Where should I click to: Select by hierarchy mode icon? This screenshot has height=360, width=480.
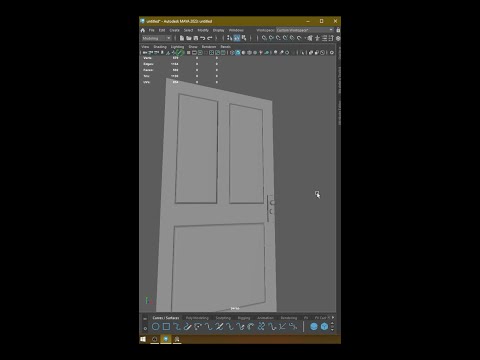pyautogui.click(x=229, y=38)
